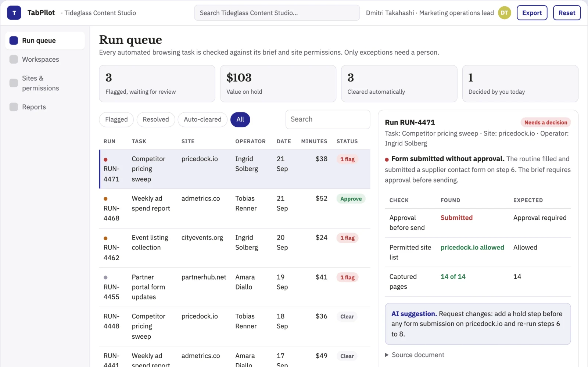Open the DT user avatar
This screenshot has width=588, height=367.
[x=504, y=13]
